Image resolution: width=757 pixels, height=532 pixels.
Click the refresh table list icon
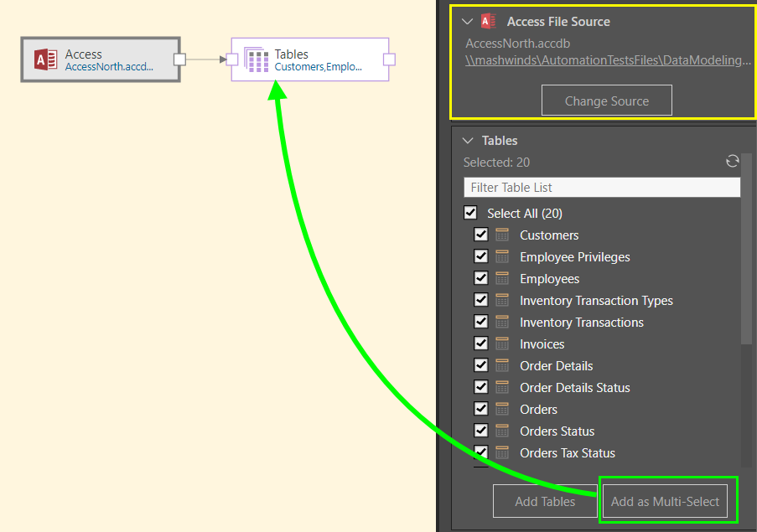[x=732, y=162]
